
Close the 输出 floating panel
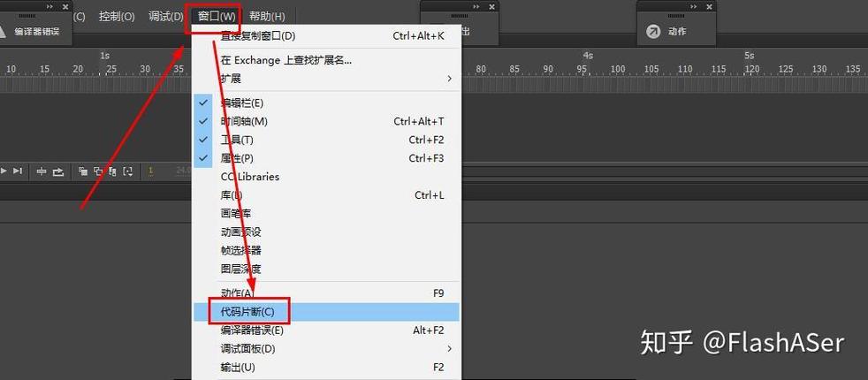pyautogui.click(x=491, y=7)
